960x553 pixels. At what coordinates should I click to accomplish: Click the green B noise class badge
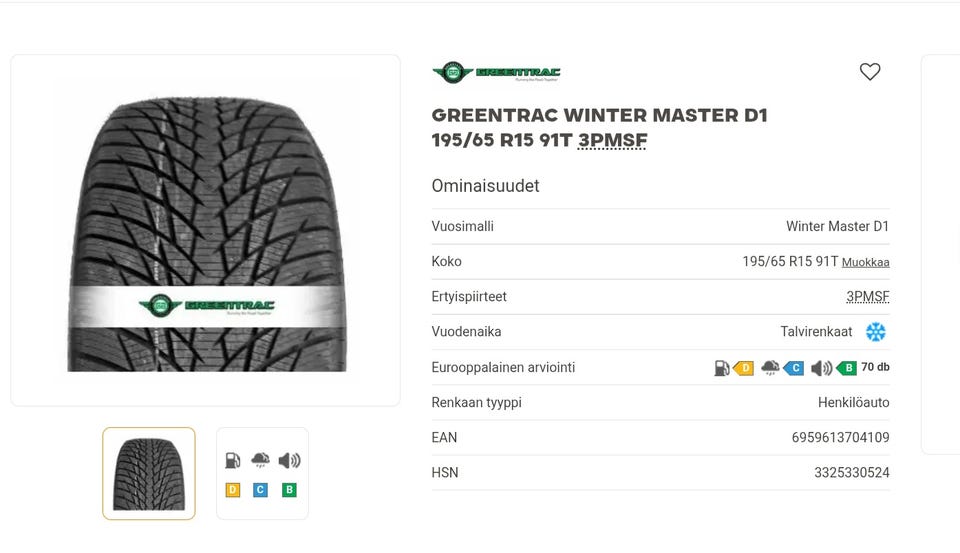pos(847,368)
